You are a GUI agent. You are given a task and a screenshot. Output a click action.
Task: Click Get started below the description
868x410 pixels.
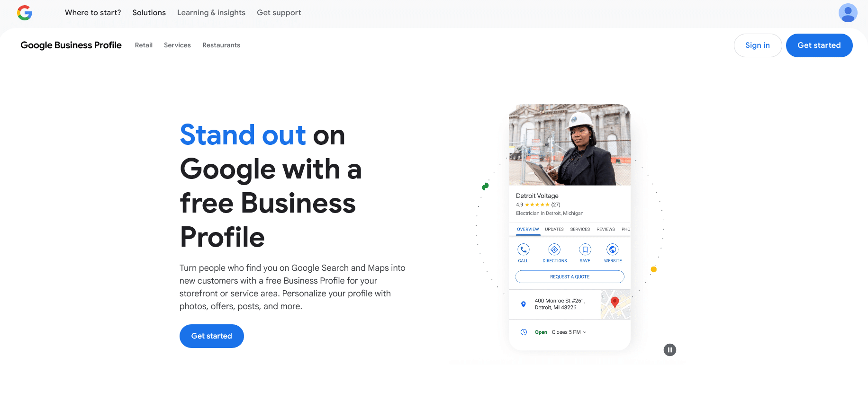tap(212, 336)
